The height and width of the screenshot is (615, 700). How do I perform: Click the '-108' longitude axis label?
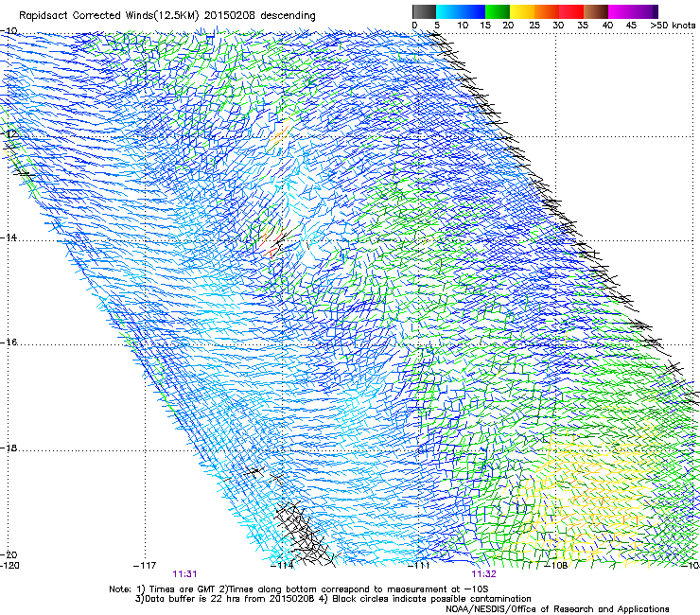coord(556,566)
